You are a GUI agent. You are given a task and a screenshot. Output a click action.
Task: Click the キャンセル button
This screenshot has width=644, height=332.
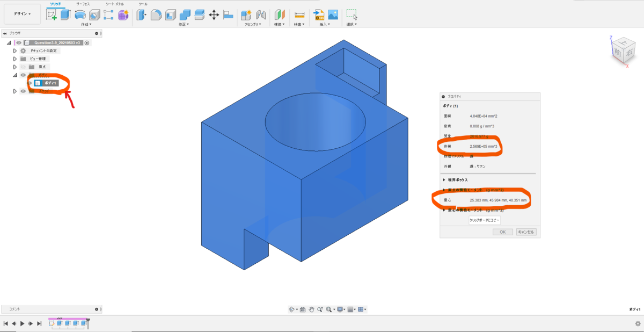coord(526,232)
